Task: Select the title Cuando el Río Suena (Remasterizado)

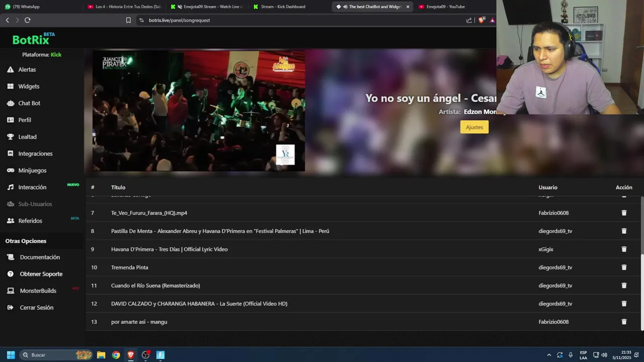Action: point(155,285)
